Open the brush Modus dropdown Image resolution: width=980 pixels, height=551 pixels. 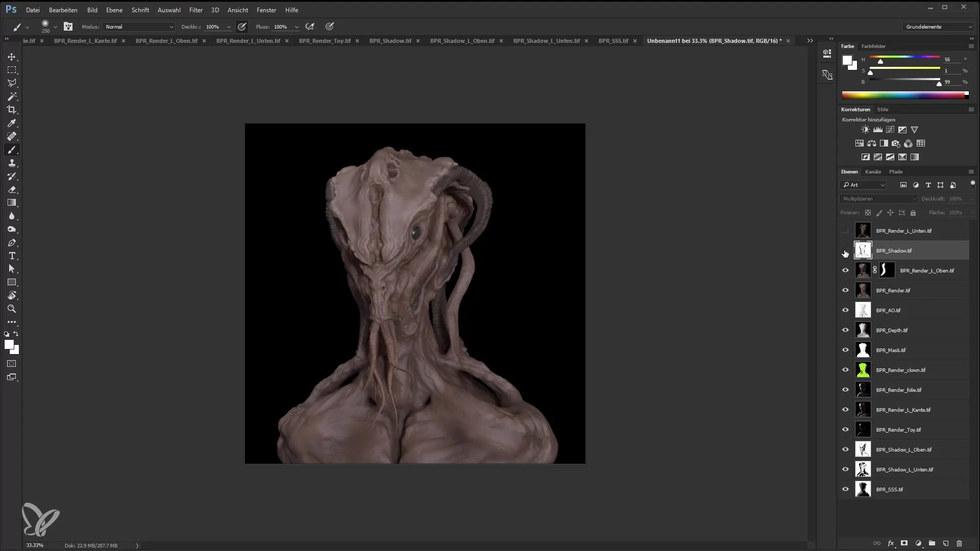coord(139,27)
